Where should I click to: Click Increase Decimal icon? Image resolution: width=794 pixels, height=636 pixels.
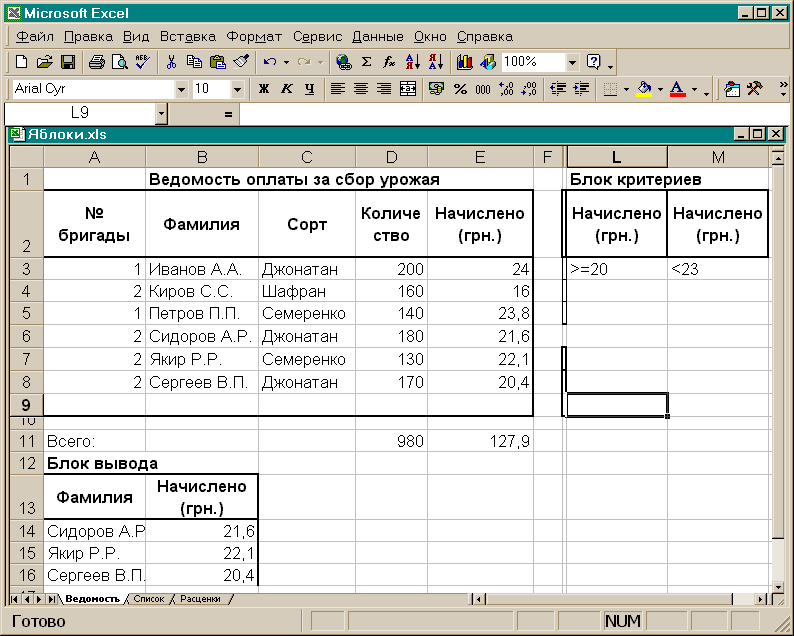pyautogui.click(x=506, y=89)
